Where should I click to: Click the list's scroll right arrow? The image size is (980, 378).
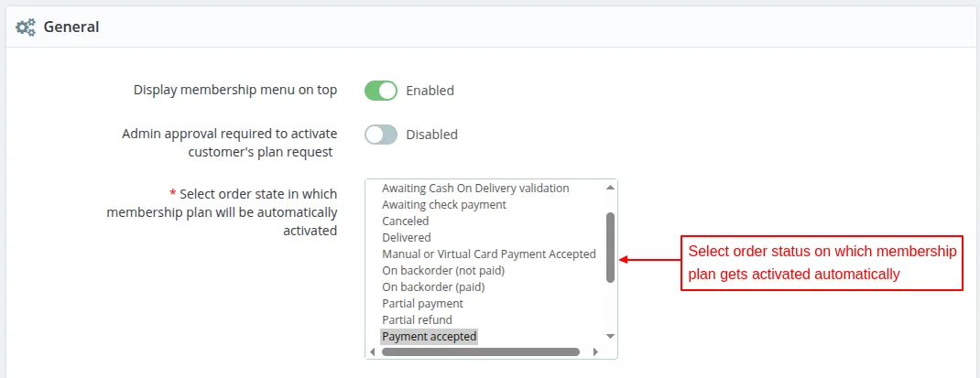[595, 351]
